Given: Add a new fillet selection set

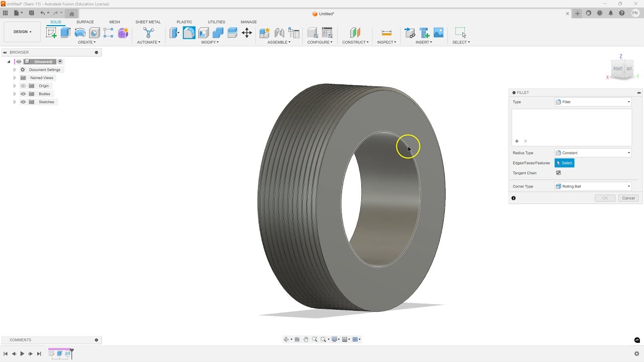Looking at the screenshot, I should tap(517, 141).
